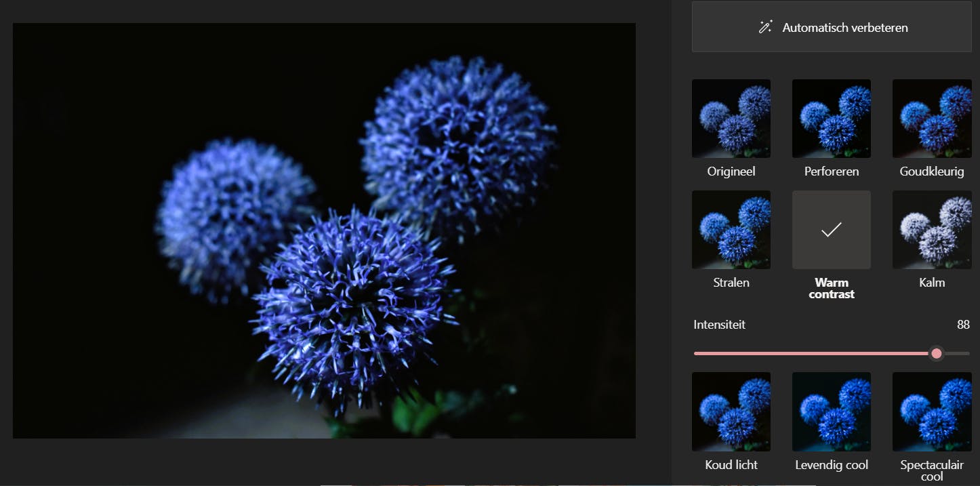Click the Automatisch verbeteren button
Screen dimensions: 980x486
(832, 27)
